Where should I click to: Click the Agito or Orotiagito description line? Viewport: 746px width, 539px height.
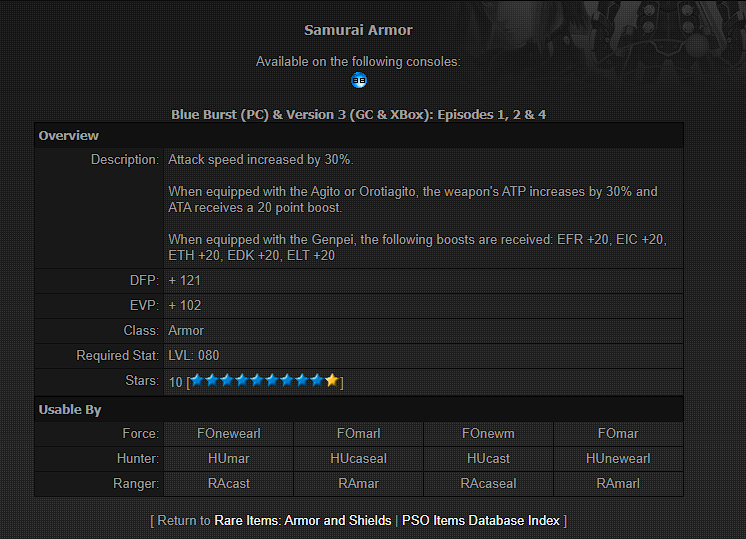(x=413, y=199)
